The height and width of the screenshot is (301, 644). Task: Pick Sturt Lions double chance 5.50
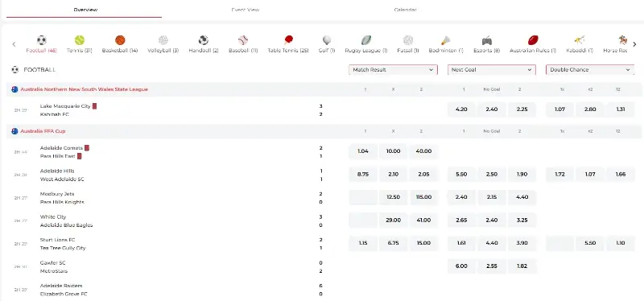pos(590,243)
